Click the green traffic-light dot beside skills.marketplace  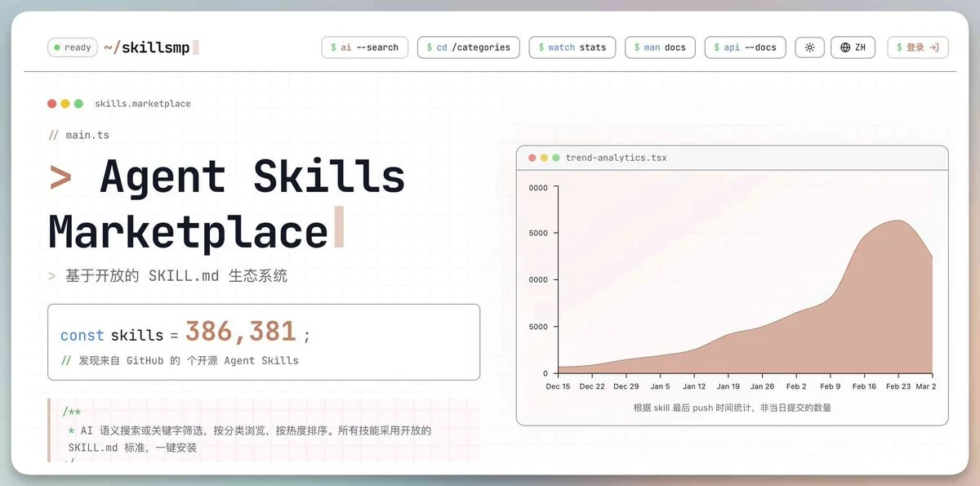tap(78, 103)
